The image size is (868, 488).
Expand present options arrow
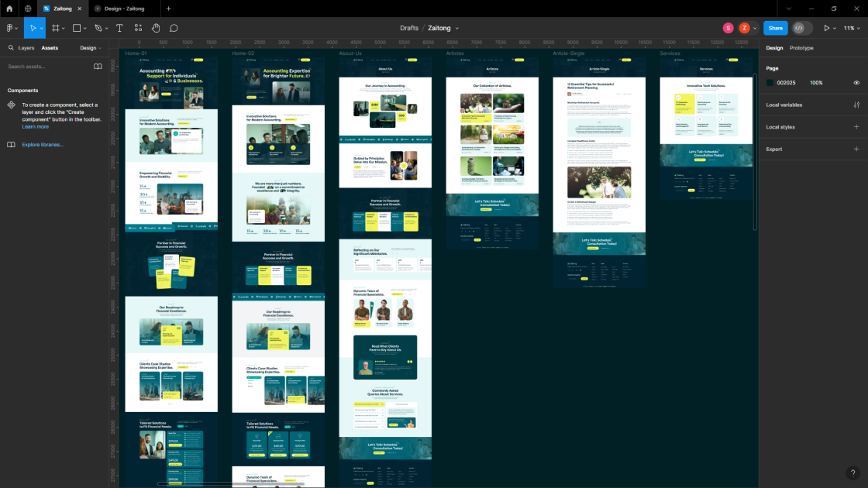834,28
